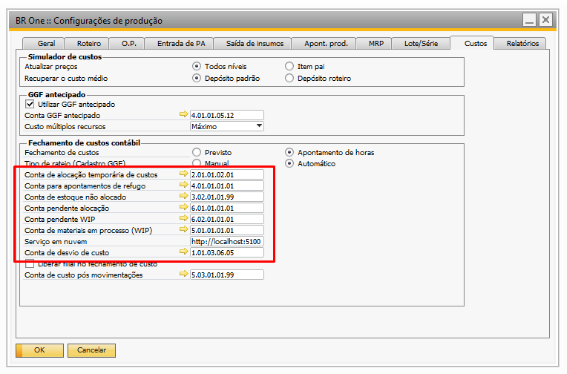Open link arrow for Conta pendente alocação

coord(184,208)
